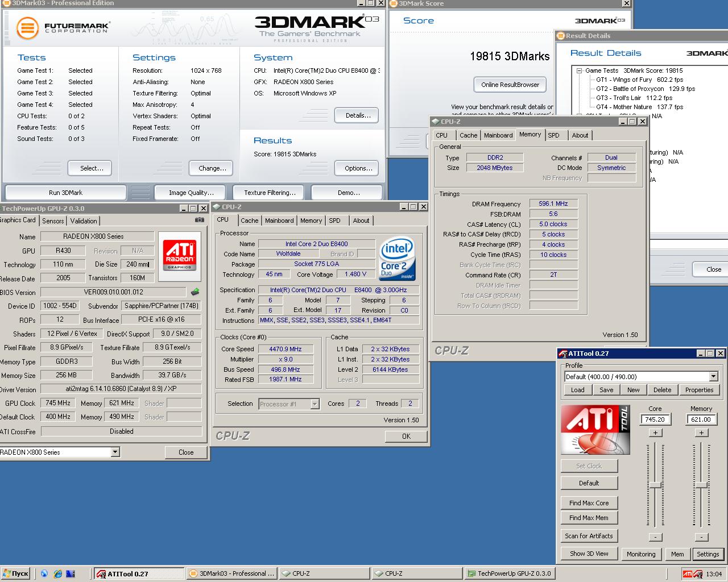The height and width of the screenshot is (582, 728).
Task: Open the SPD tab in CPU-Z processor window
Action: 335,221
